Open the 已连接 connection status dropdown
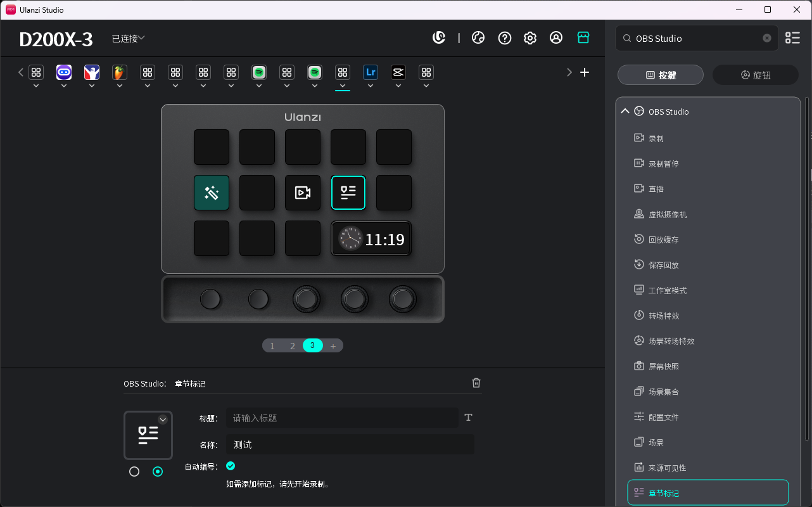This screenshot has width=812, height=507. click(x=128, y=38)
